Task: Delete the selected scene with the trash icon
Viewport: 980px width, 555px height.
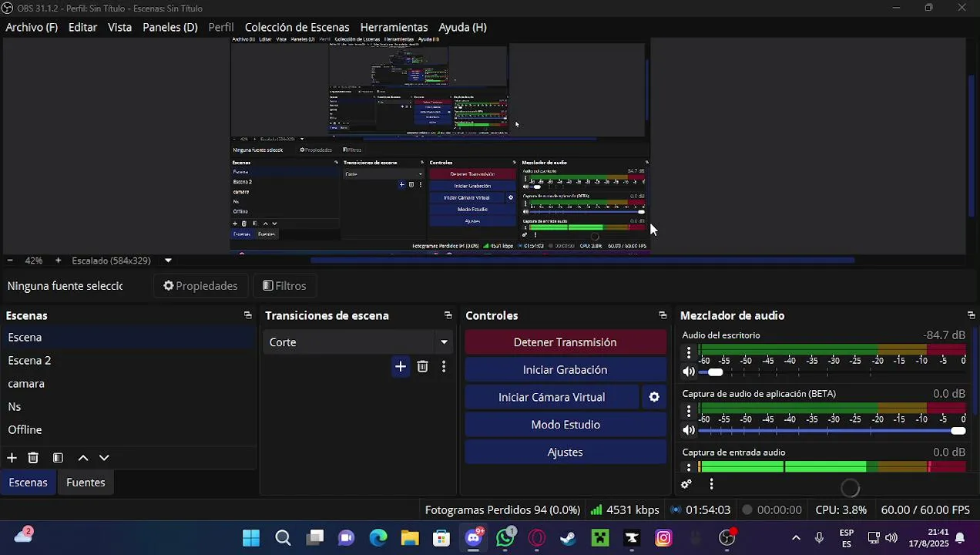Action: pos(33,458)
